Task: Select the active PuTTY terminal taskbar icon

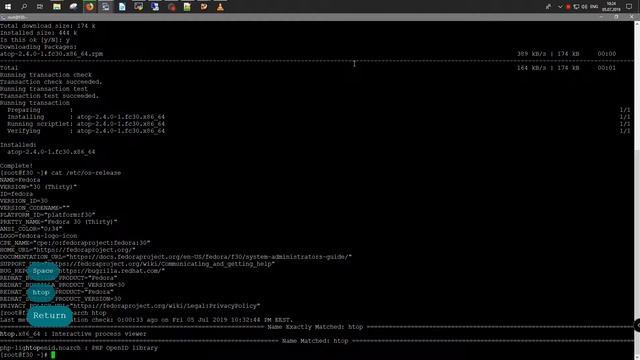Action: [x=106, y=7]
